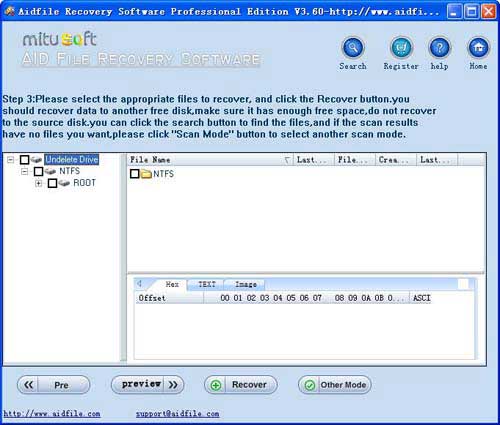Click the drive icon beside ROOT node
The width and height of the screenshot is (500, 425).
[x=64, y=183]
